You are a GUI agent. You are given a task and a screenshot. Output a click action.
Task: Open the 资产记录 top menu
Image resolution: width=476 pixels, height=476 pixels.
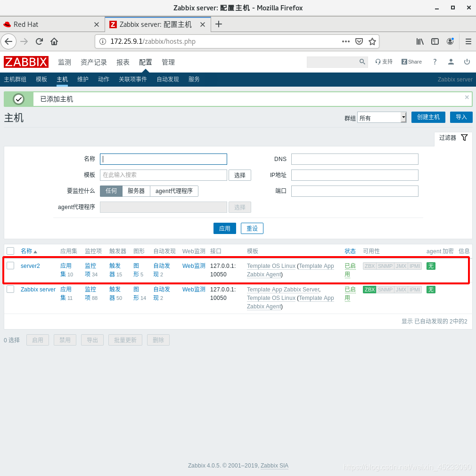[x=94, y=62]
